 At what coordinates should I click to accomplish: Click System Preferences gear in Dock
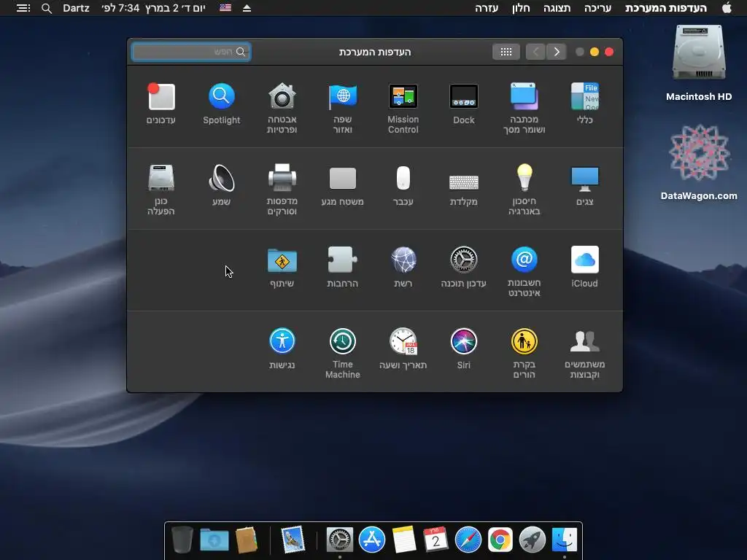340,540
